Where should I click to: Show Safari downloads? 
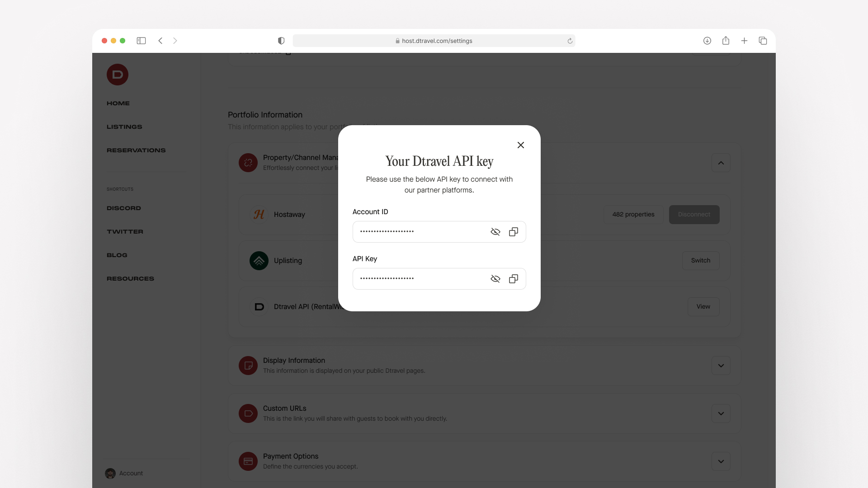(707, 41)
